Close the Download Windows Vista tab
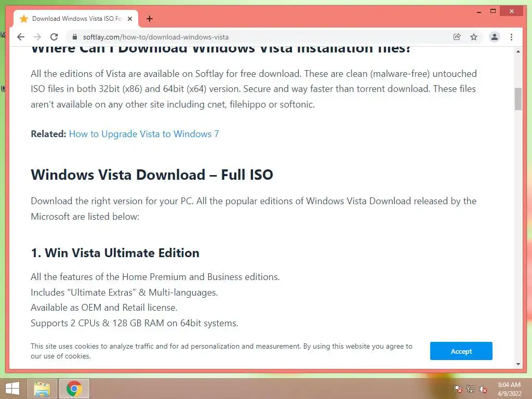Image resolution: width=532 pixels, height=399 pixels. [130, 19]
